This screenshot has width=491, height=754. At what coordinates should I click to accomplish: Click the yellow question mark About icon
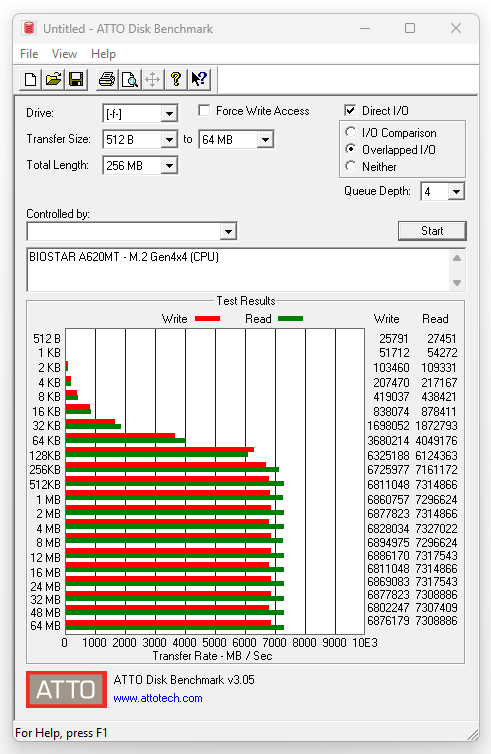[176, 79]
